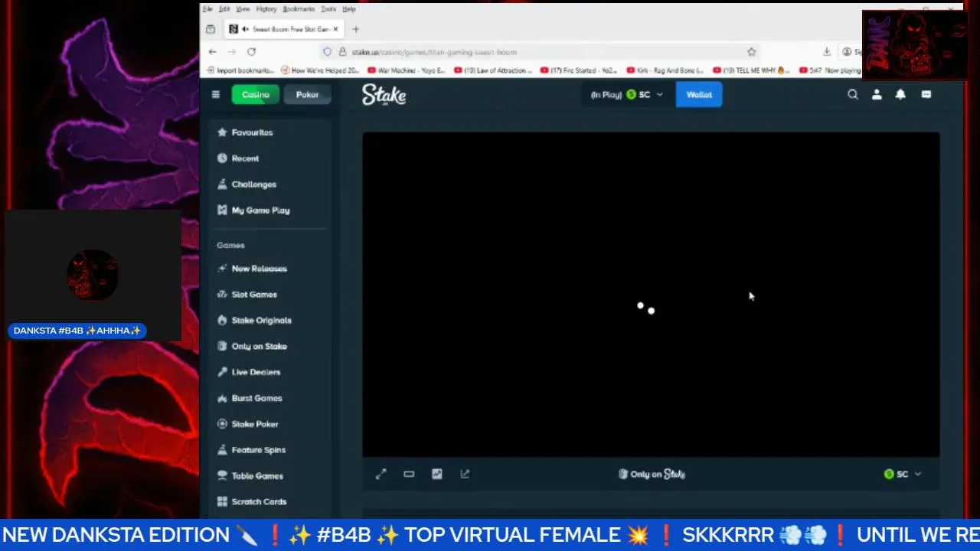980x551 pixels.
Task: Open the Firefox File menu
Action: [x=207, y=9]
